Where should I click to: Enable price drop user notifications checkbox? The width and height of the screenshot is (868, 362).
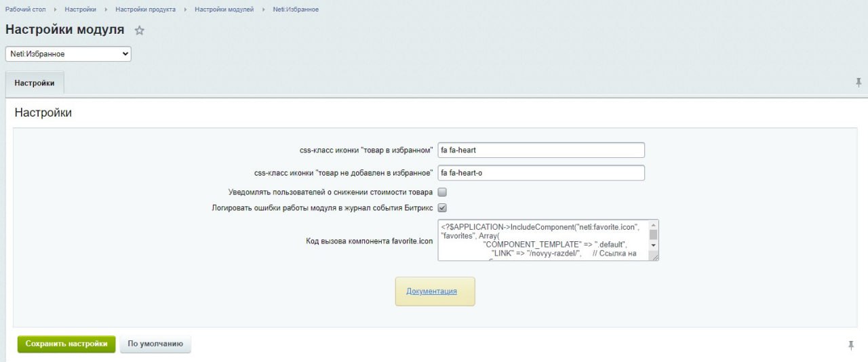tap(442, 193)
